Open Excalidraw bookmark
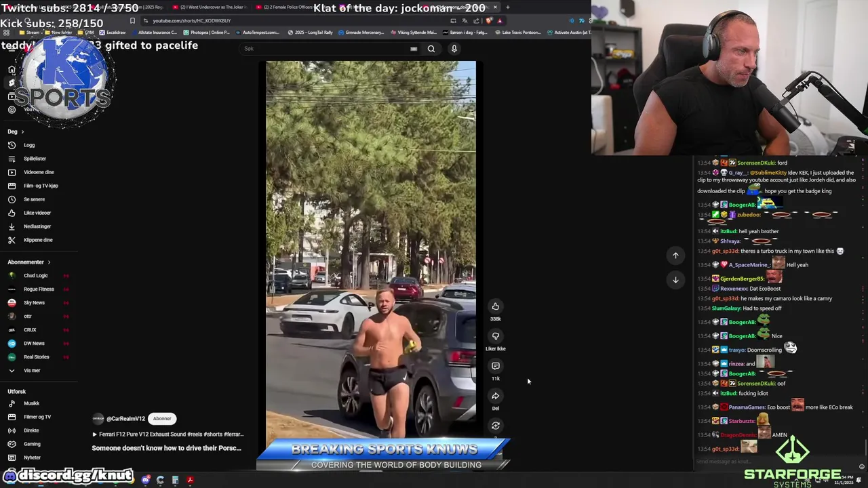 pyautogui.click(x=113, y=33)
